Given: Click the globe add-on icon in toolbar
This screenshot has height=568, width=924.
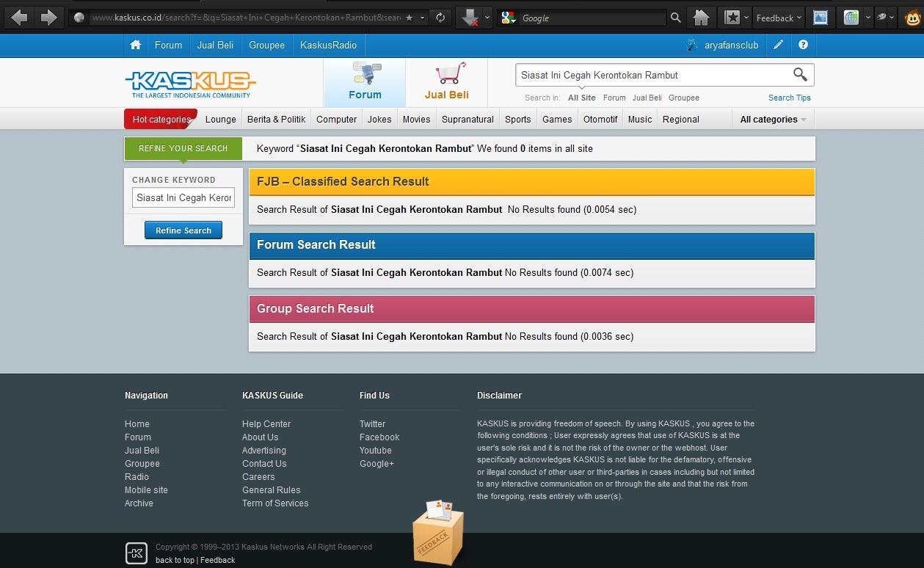Looking at the screenshot, I should (851, 18).
